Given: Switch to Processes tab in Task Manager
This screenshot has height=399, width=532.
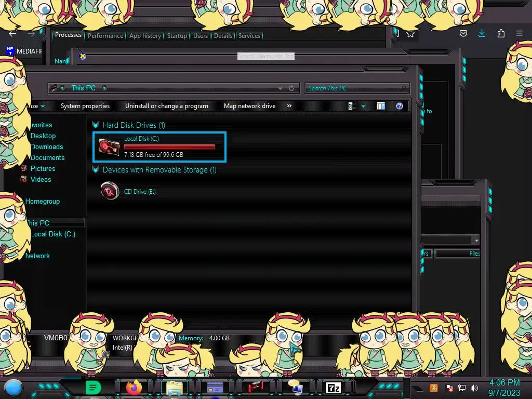Looking at the screenshot, I should click(x=68, y=35).
